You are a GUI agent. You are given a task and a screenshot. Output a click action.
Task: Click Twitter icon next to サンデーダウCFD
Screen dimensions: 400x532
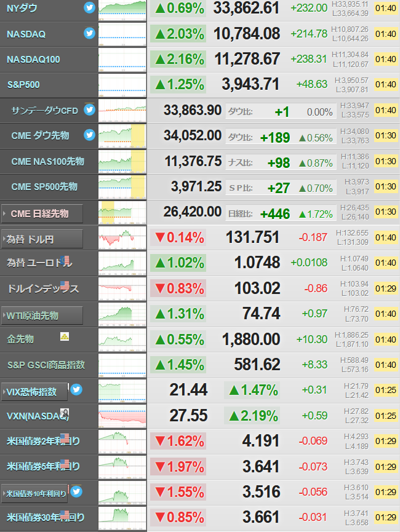coord(89,109)
